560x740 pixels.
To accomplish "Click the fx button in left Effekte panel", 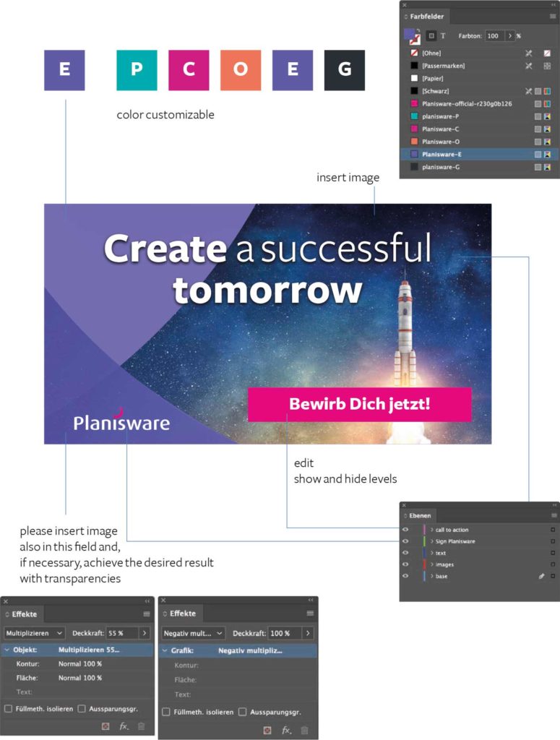I will [x=124, y=726].
